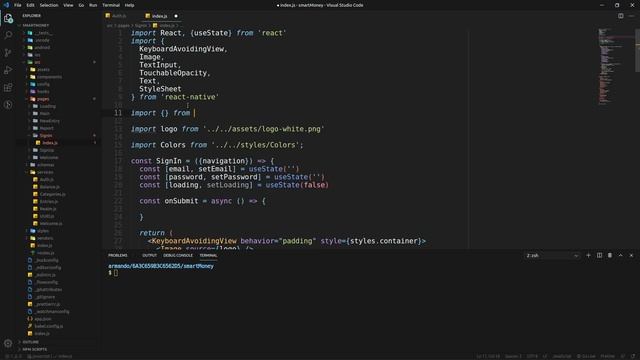Expand the android folder
This screenshot has width=640, height=360.
[42, 48]
